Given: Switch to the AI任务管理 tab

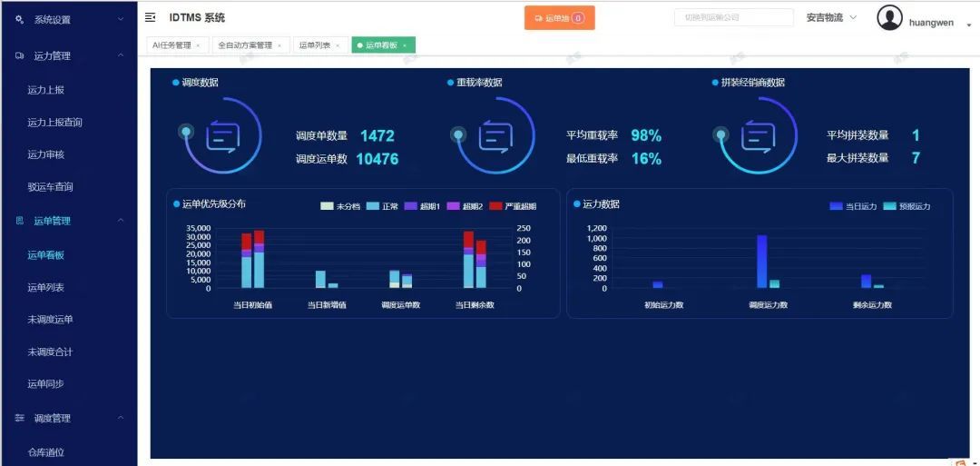Looking at the screenshot, I should tap(171, 45).
